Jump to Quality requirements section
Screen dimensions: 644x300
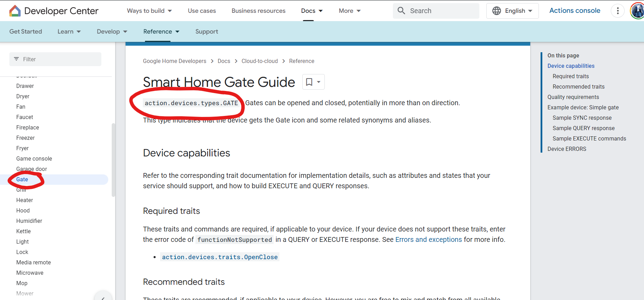pos(573,97)
